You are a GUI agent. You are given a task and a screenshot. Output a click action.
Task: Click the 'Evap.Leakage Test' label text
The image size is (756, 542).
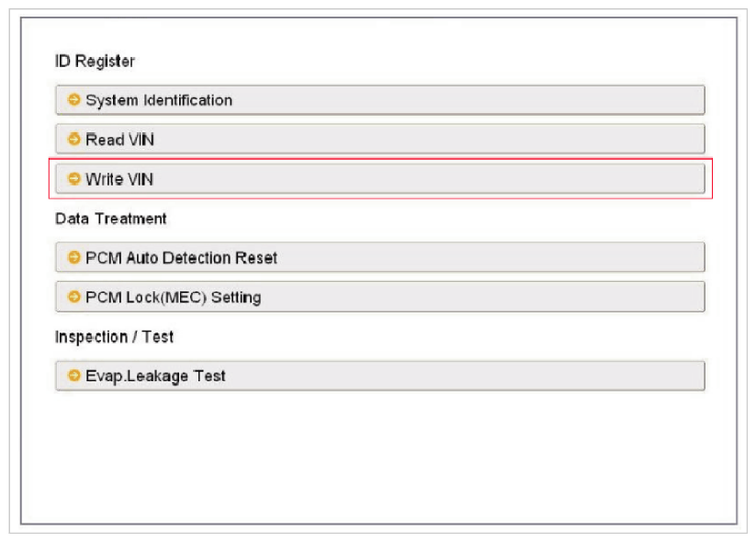(x=155, y=376)
